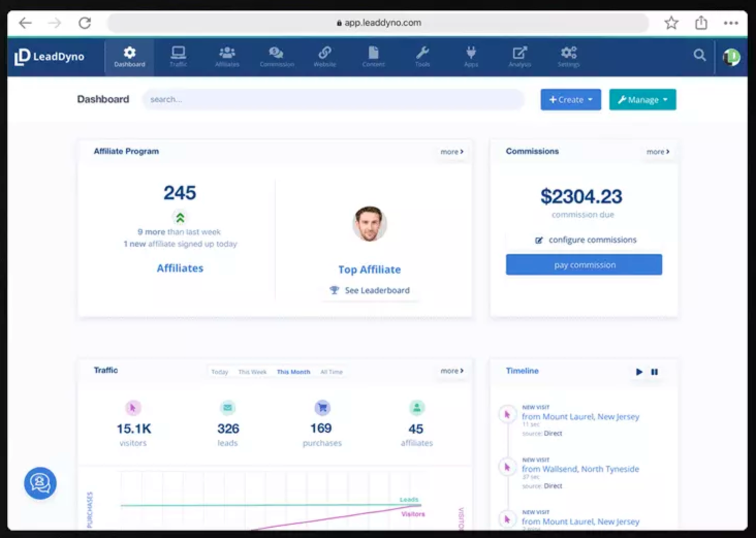
Task: Click the 15.1K visitors value
Action: click(x=134, y=429)
